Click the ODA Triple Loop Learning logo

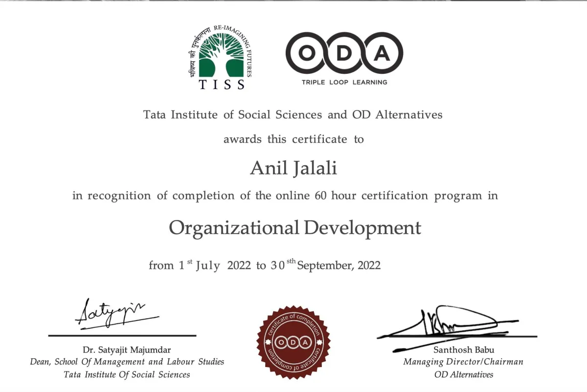point(344,59)
